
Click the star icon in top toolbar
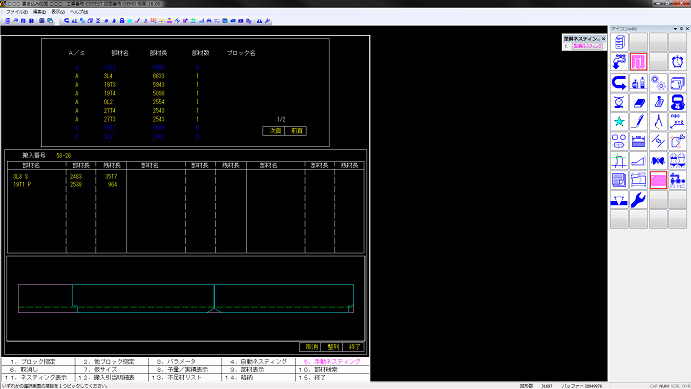(130, 21)
